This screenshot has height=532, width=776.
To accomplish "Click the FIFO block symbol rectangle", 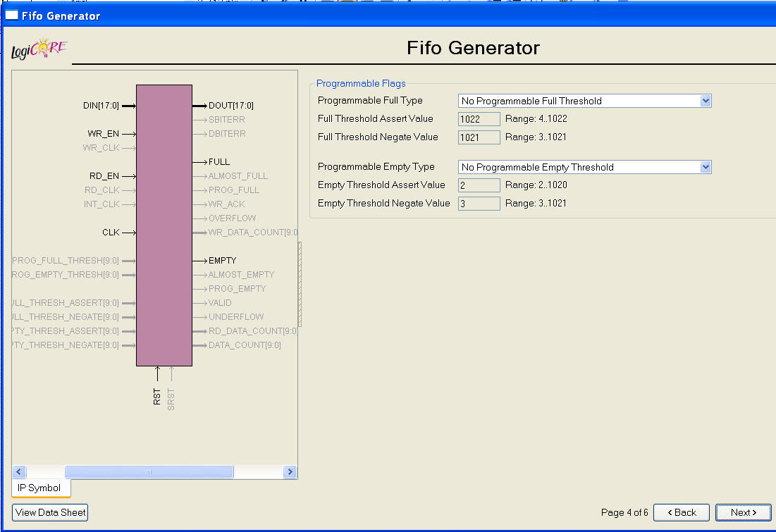I will 164,225.
